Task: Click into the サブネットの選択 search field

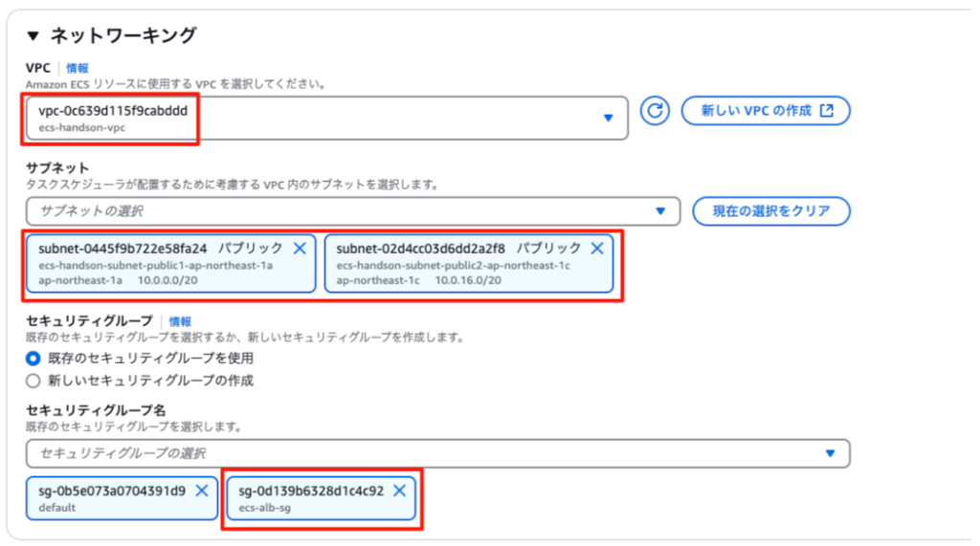Action: 335,211
